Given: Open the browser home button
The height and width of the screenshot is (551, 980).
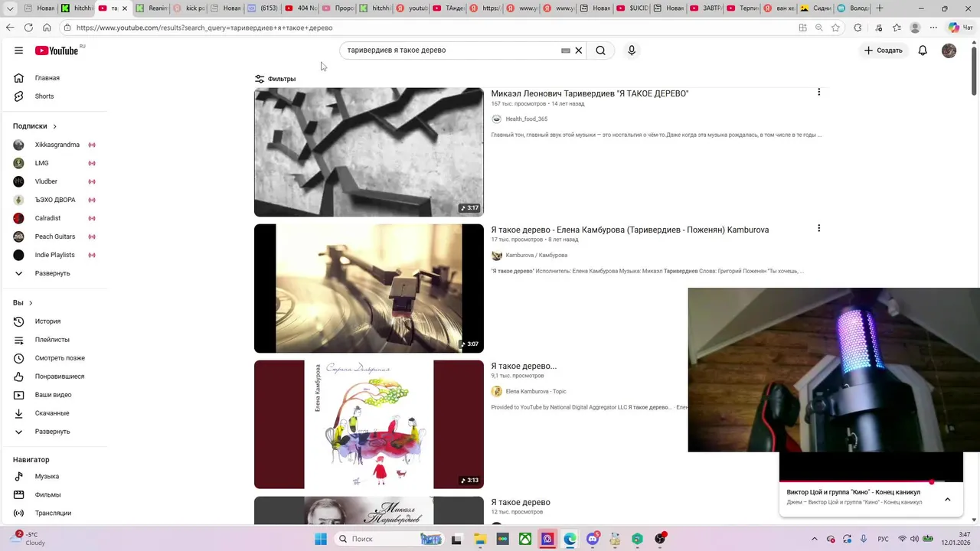Looking at the screenshot, I should (47, 28).
